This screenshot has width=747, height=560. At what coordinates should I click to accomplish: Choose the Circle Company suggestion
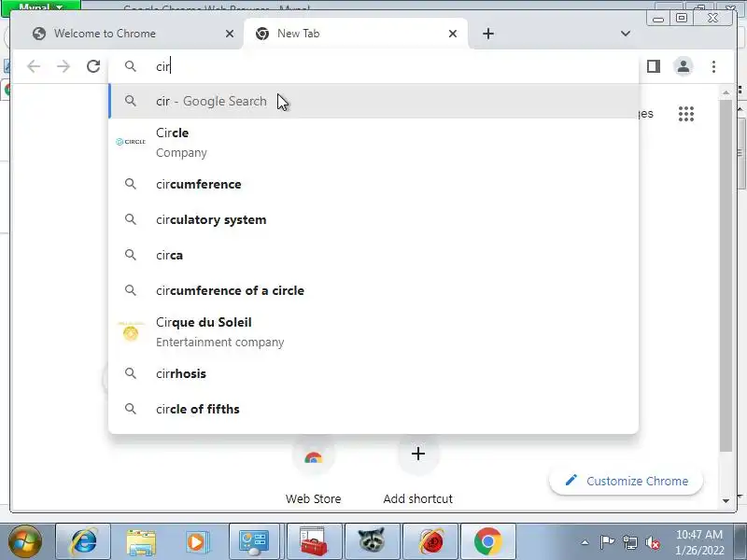374,142
